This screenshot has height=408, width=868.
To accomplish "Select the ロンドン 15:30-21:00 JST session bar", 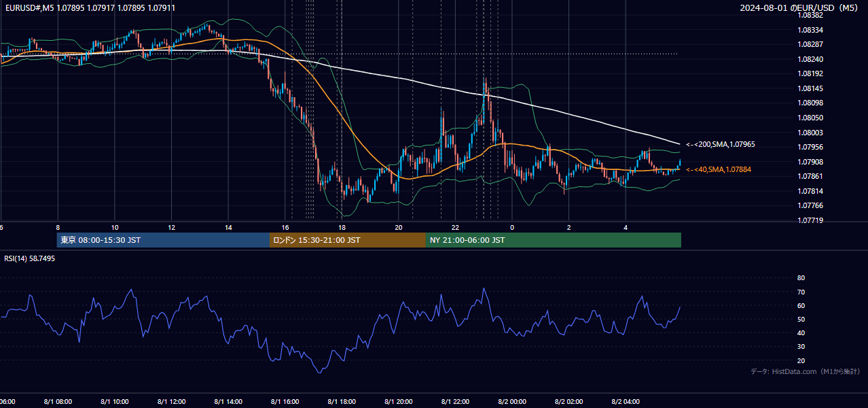I will (348, 240).
